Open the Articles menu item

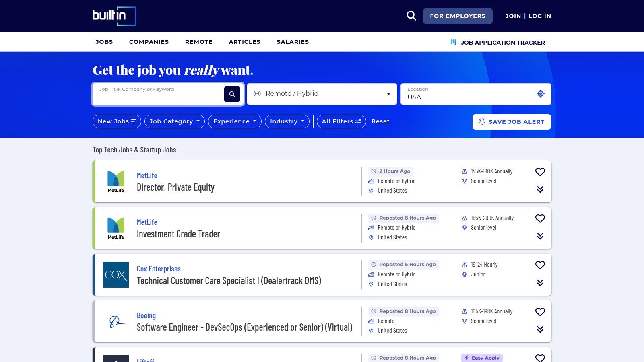coord(245,42)
